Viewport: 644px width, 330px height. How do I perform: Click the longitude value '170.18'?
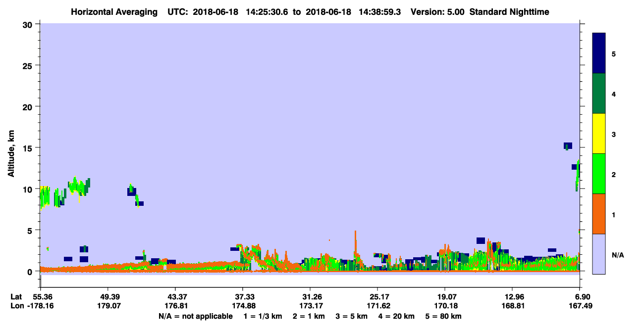pos(445,306)
